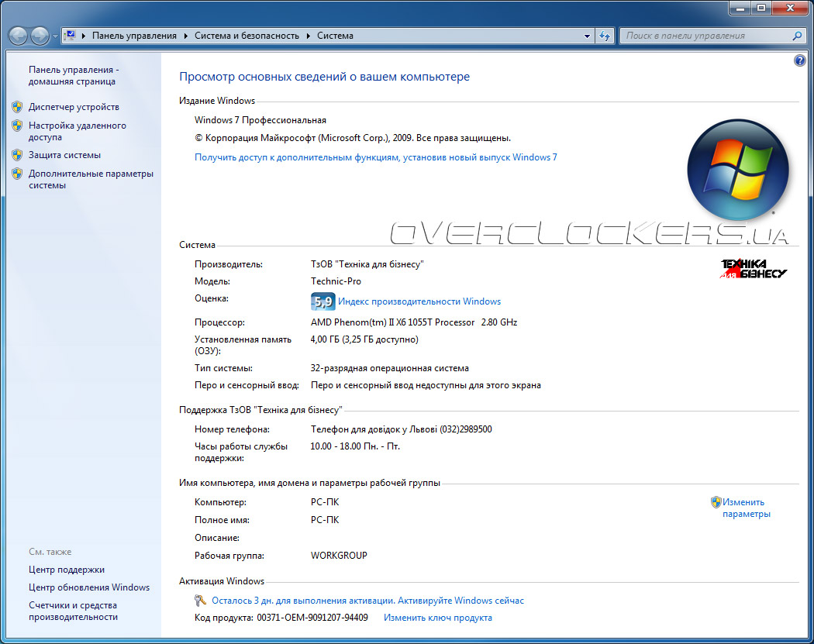Expand arrow after 'Система и безопасность' breadcrumb
Image resolution: width=814 pixels, height=644 pixels.
coord(308,36)
